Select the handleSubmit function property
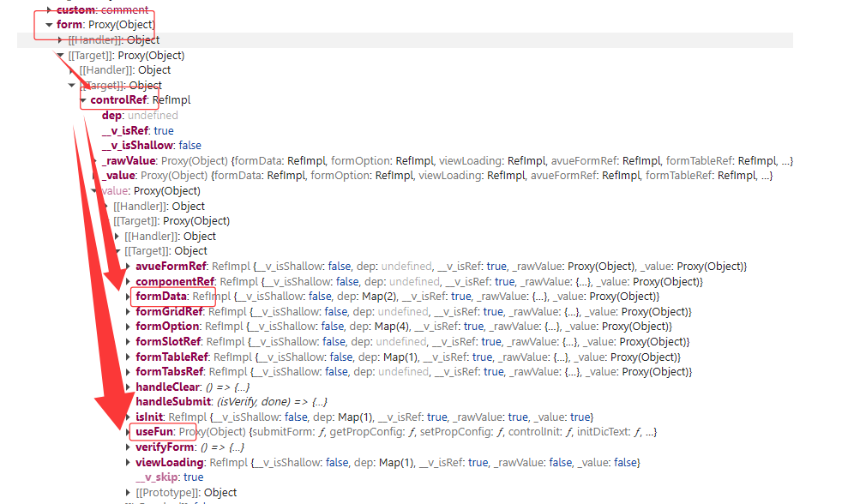 (x=173, y=402)
